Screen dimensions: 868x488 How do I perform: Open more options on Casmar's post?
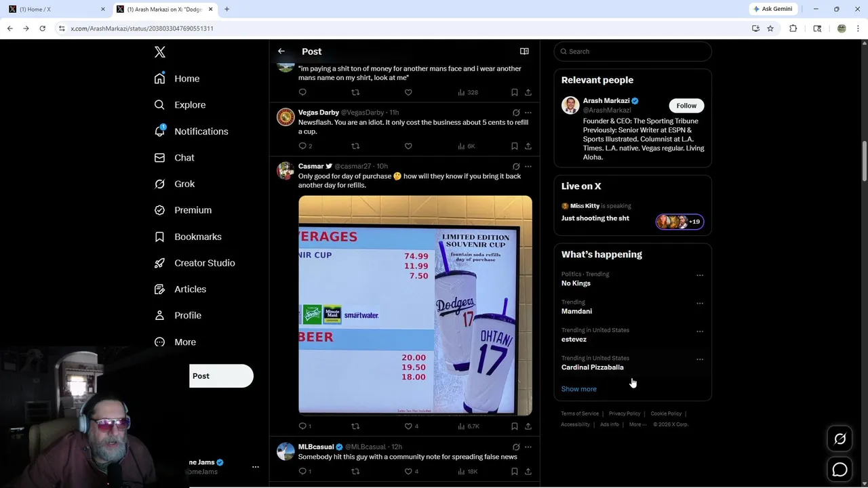(x=528, y=166)
